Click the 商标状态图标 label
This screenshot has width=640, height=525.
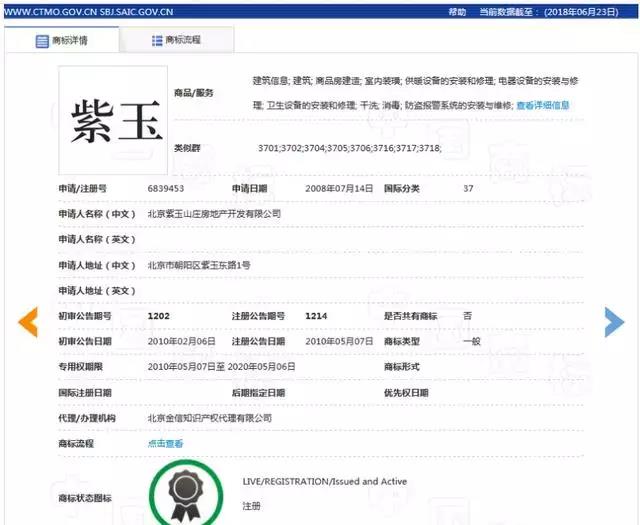coord(85,498)
